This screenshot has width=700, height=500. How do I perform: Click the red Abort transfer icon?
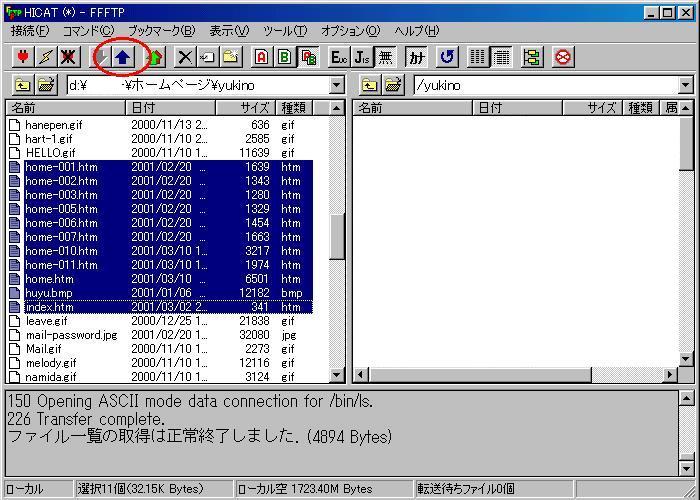click(x=562, y=57)
